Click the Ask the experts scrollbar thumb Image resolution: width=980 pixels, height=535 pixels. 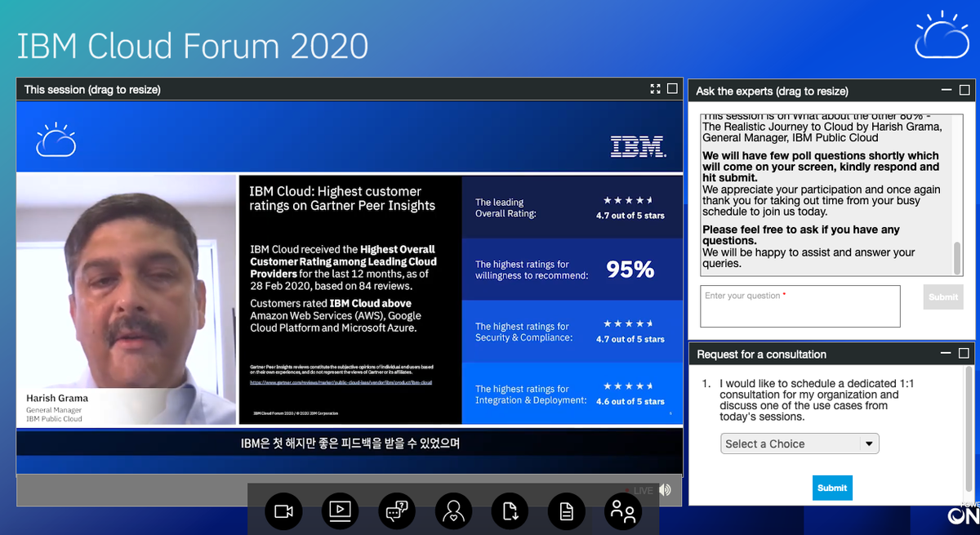point(958,258)
